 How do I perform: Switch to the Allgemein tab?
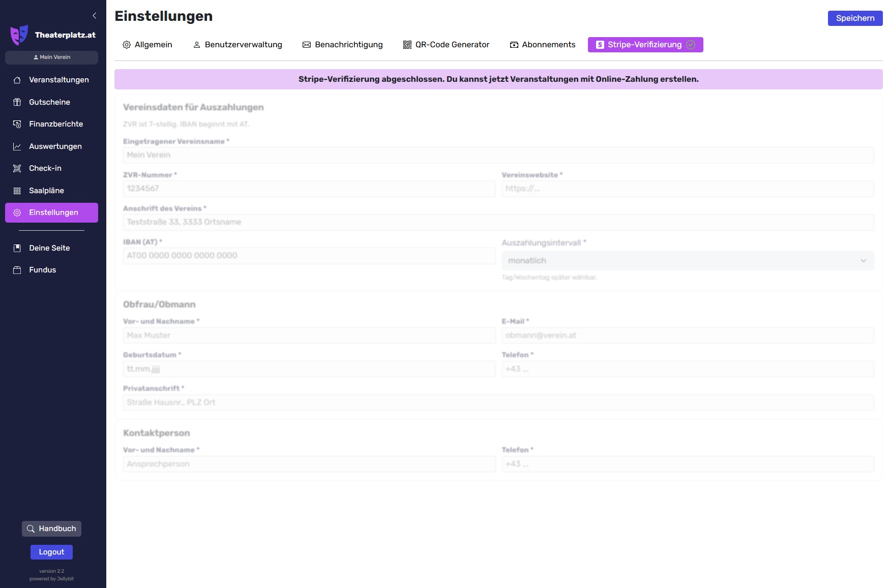147,45
